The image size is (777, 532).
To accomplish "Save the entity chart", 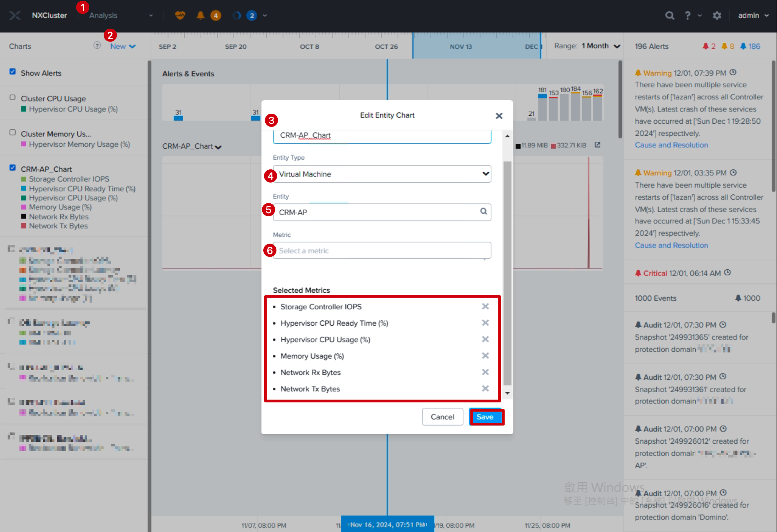I will [x=486, y=417].
